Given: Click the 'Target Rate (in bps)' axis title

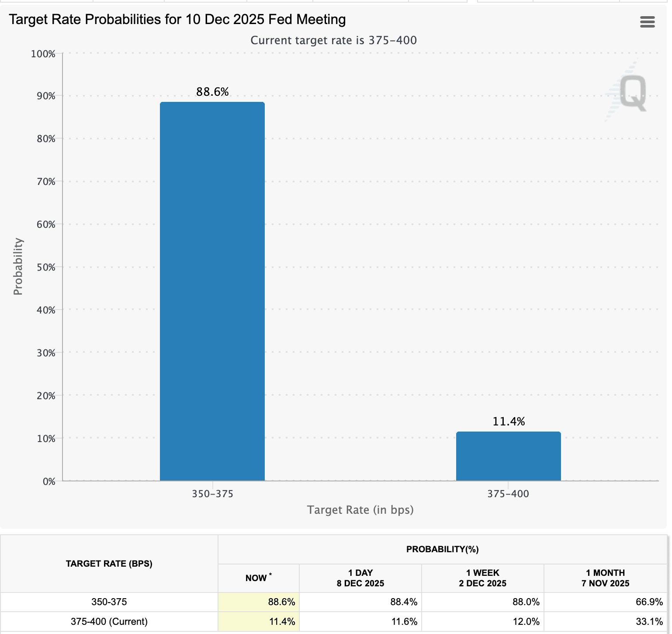Looking at the screenshot, I should (x=360, y=510).
